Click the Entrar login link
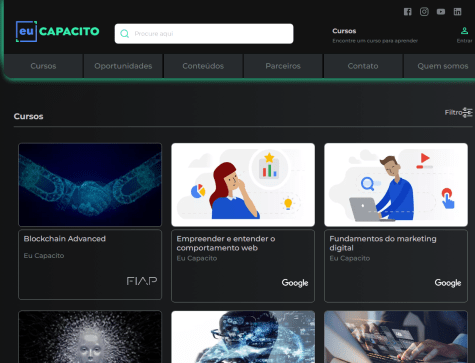Viewport: 475px width, 363px height. pos(464,41)
